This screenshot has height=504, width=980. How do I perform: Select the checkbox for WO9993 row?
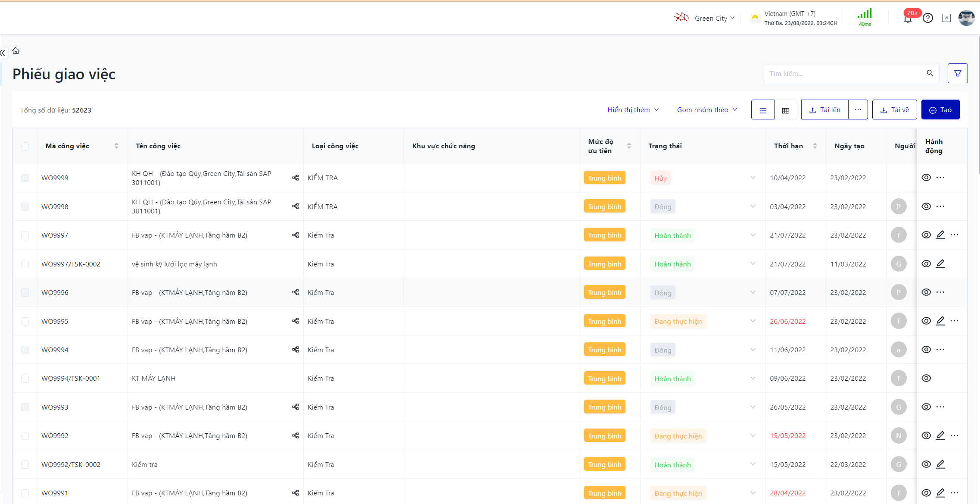pyautogui.click(x=25, y=407)
